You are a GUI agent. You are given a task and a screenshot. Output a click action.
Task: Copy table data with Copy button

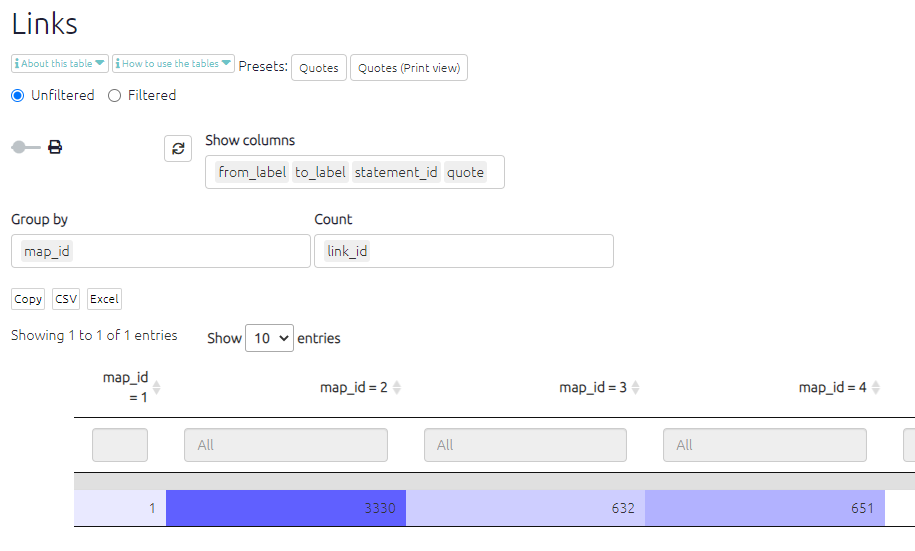coord(28,299)
